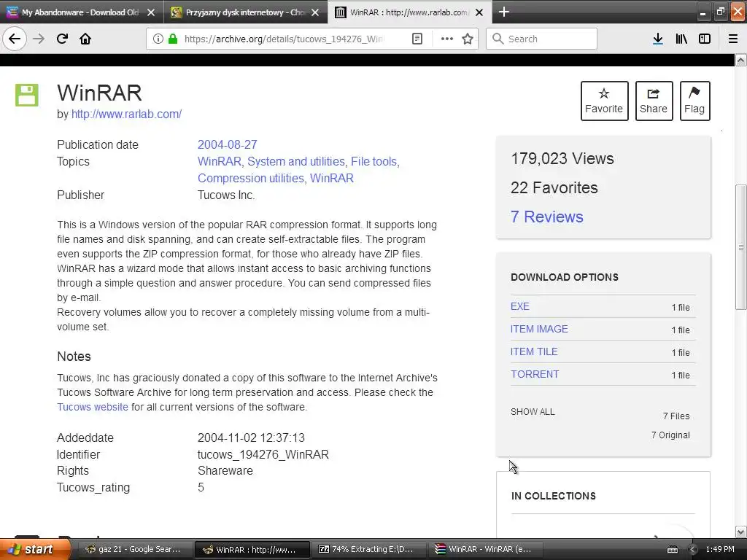Open page actions three-dots menu

pos(447,39)
